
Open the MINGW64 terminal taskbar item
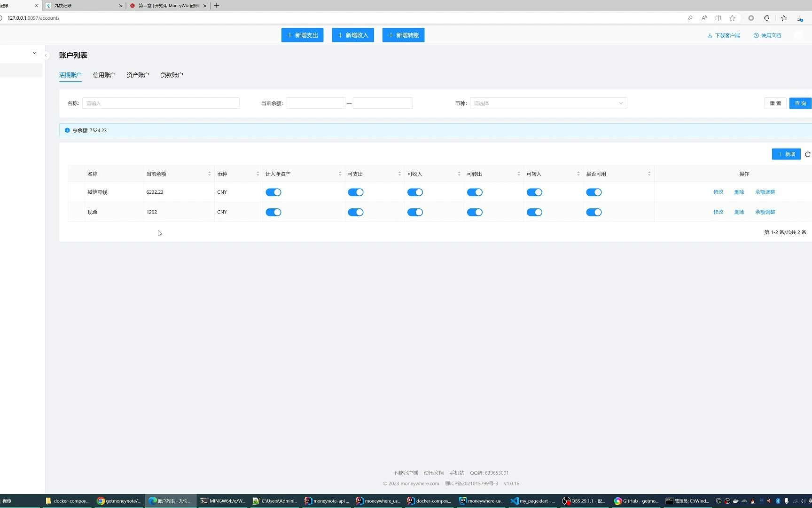223,501
